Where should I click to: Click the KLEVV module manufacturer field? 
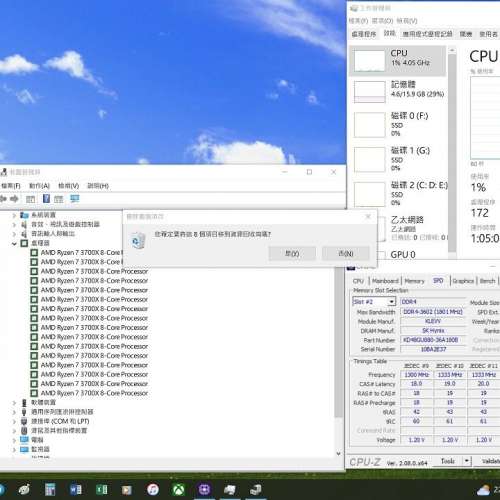coord(433,321)
